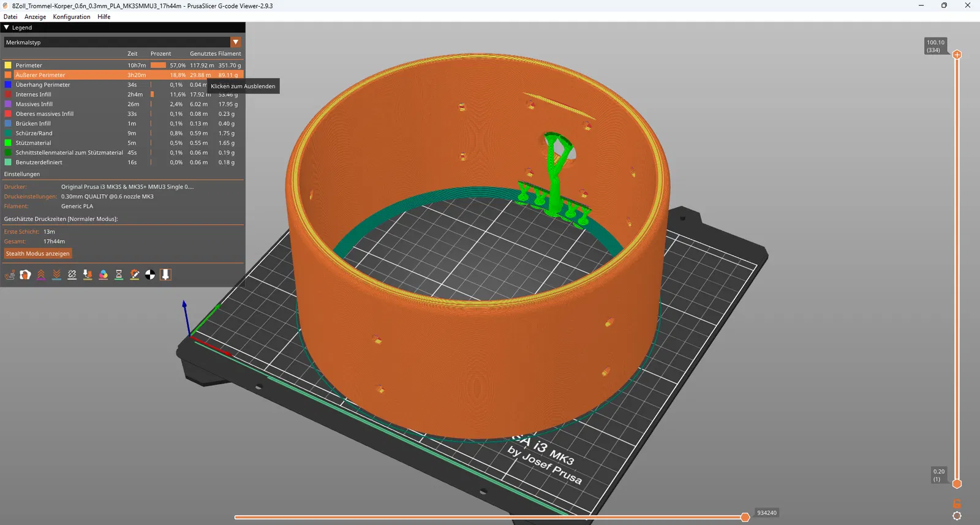Image resolution: width=980 pixels, height=525 pixels.
Task: Click 0.30mm QUALITY @0.6 nozzle MK3 text
Action: 107,197
